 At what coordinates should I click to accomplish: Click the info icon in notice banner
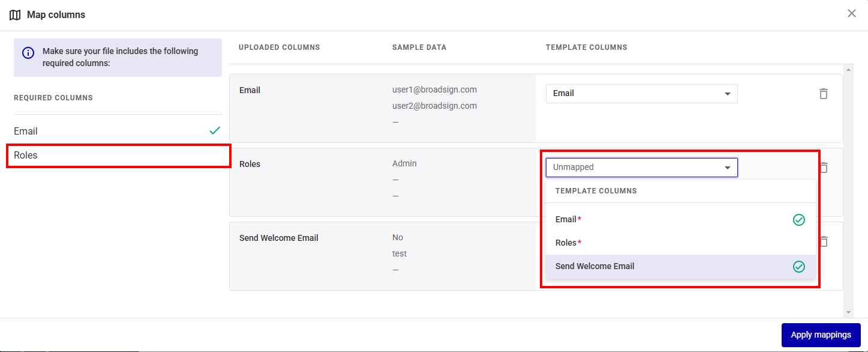click(x=28, y=53)
